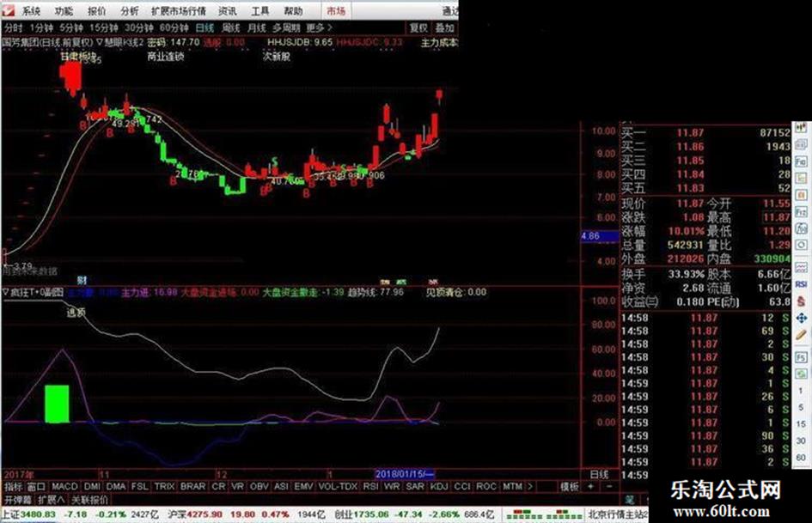The height and width of the screenshot is (523, 812).
Task: Open the 功能 menu
Action: tap(64, 10)
